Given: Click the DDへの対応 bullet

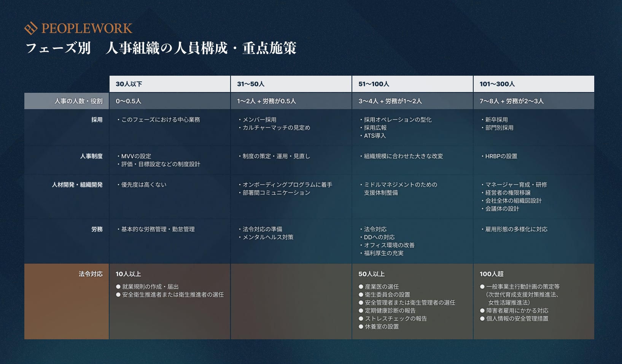Looking at the screenshot, I should tap(377, 237).
